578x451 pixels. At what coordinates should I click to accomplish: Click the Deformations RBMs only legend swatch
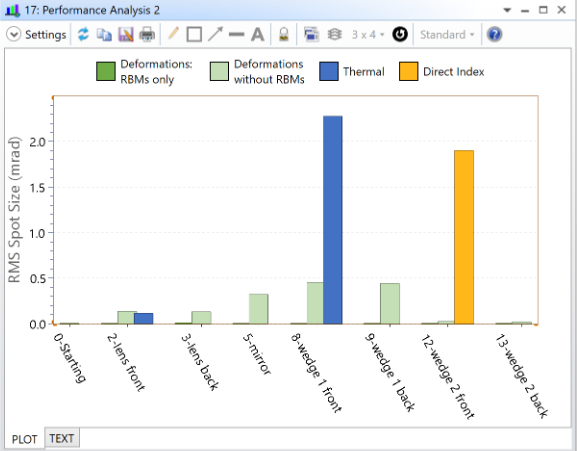[105, 72]
